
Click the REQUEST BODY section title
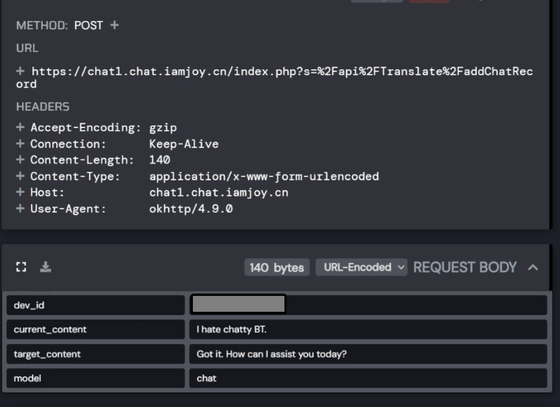tap(465, 267)
